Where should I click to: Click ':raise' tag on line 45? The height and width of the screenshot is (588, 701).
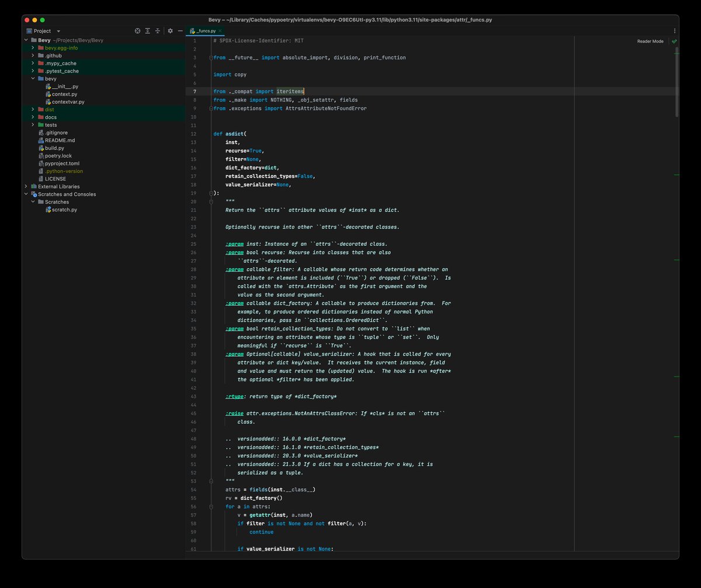(x=234, y=413)
